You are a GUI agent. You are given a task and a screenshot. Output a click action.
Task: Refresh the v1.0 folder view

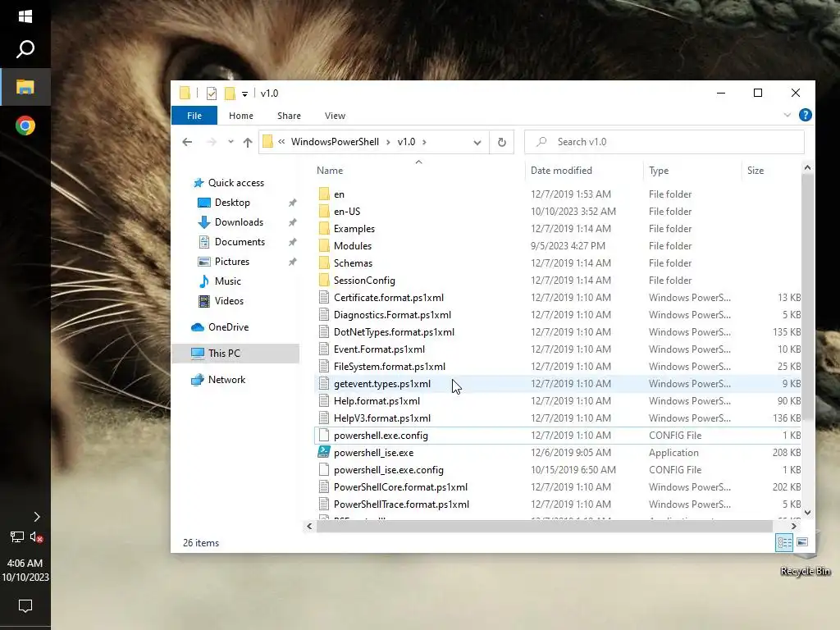(x=501, y=142)
